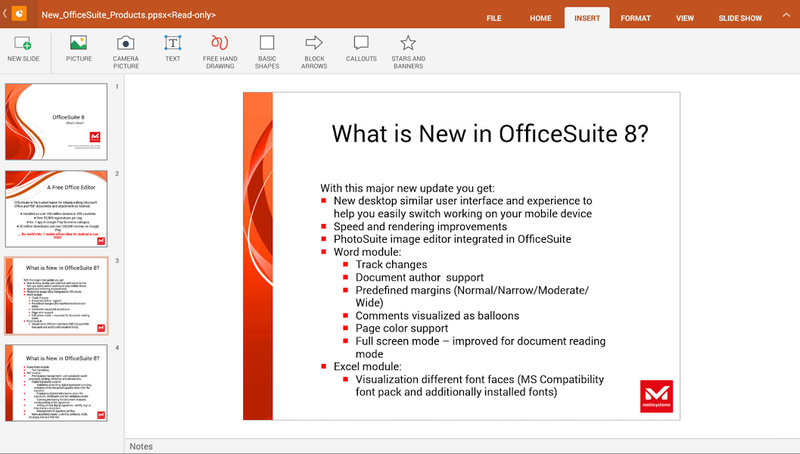800x454 pixels.
Task: Insert a Picture
Action: pos(79,49)
